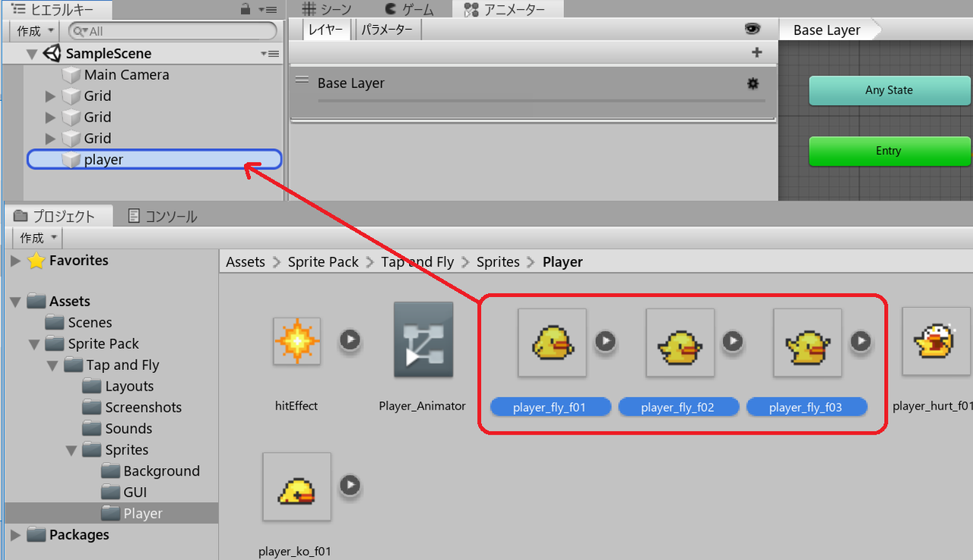The width and height of the screenshot is (973, 560).
Task: Click the Base Layer breadcrumb
Action: pos(827,30)
